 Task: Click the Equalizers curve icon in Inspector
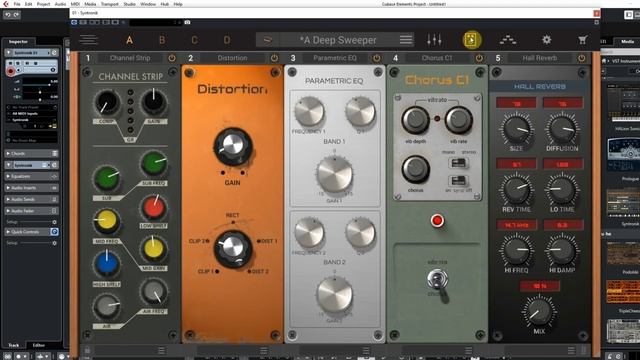tap(54, 176)
